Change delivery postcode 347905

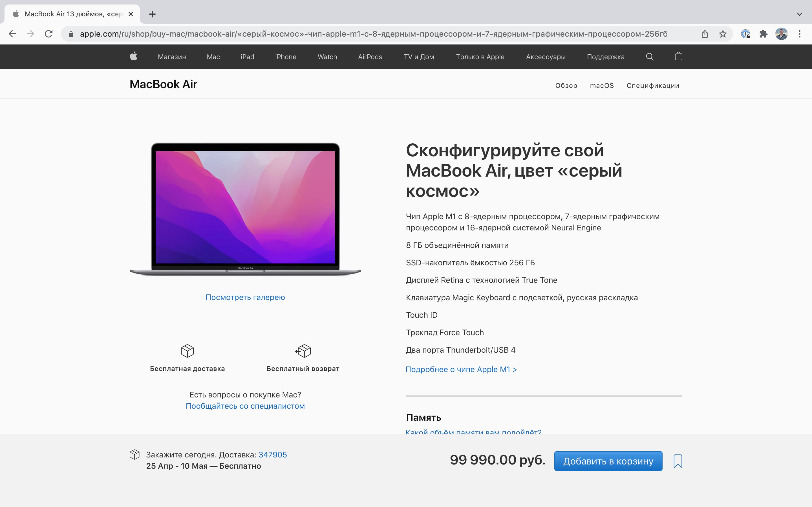(x=272, y=455)
